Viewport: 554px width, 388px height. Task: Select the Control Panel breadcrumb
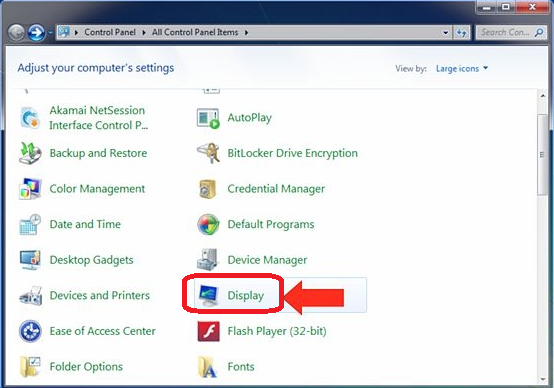pyautogui.click(x=110, y=32)
